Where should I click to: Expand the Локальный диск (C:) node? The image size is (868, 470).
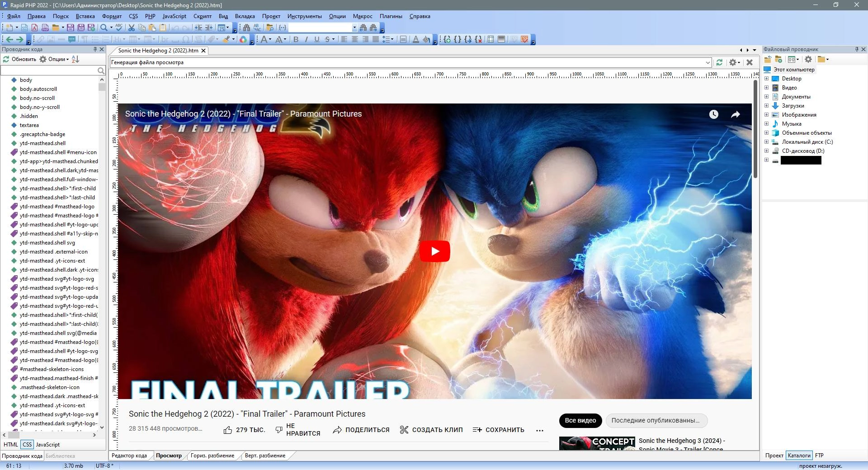point(766,142)
